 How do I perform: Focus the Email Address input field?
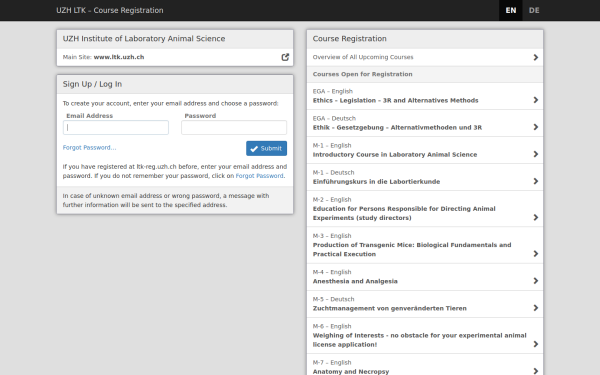click(x=116, y=127)
